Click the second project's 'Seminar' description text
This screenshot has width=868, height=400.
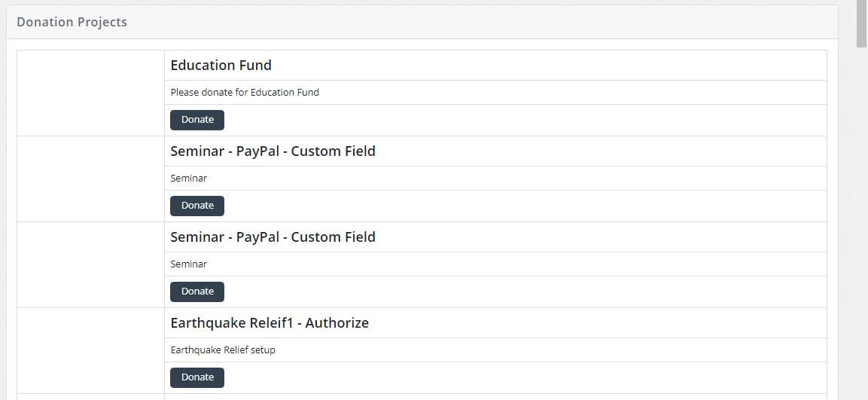coord(188,264)
